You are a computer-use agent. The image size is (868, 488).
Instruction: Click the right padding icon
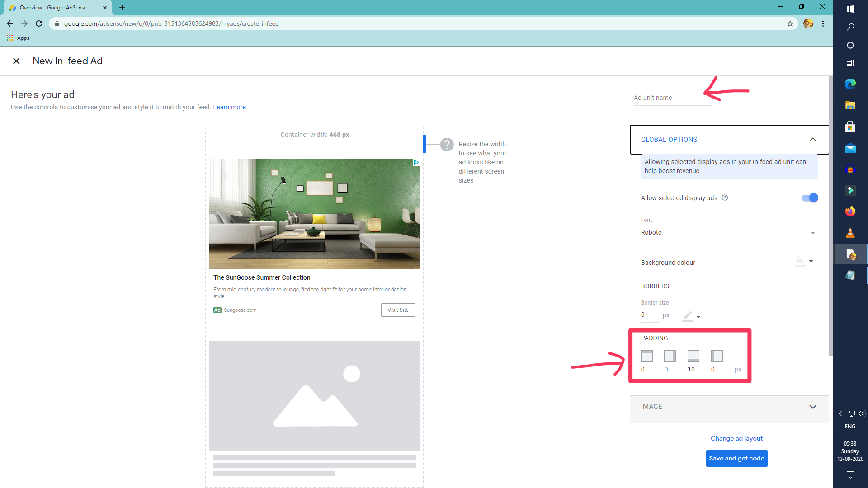tap(670, 356)
